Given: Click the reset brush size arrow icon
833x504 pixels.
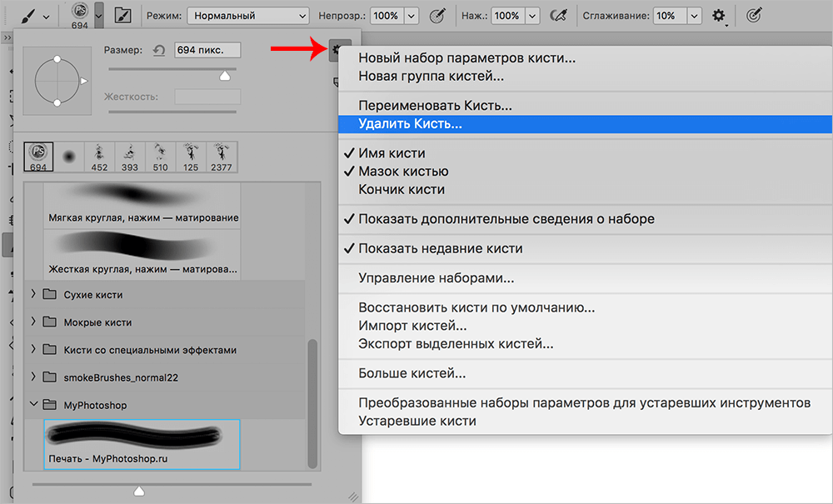Looking at the screenshot, I should [160, 51].
